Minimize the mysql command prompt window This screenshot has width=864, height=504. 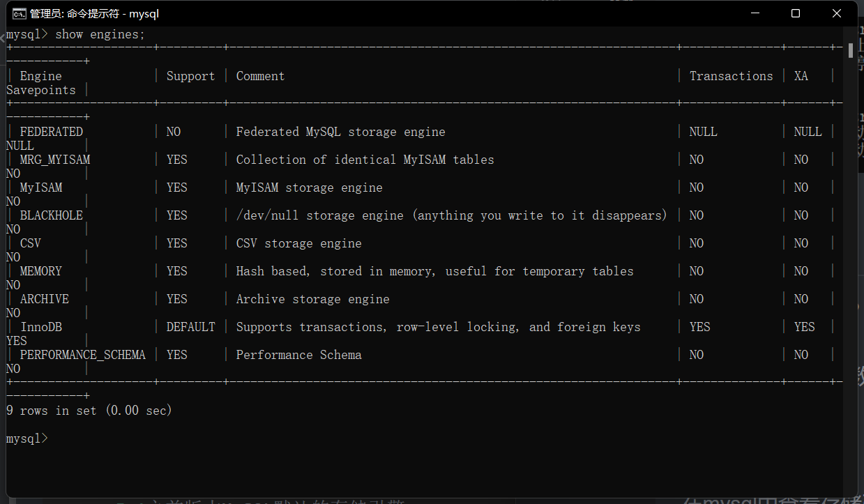pos(754,13)
